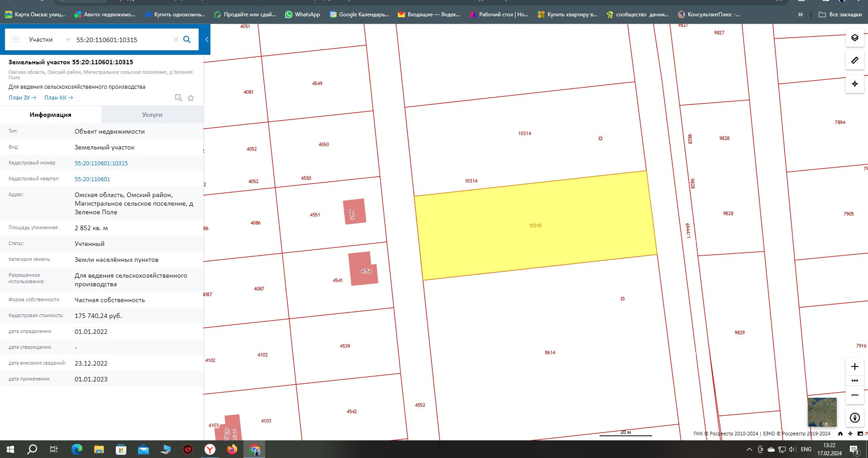Expand the Участки search type dropdown

(x=68, y=39)
